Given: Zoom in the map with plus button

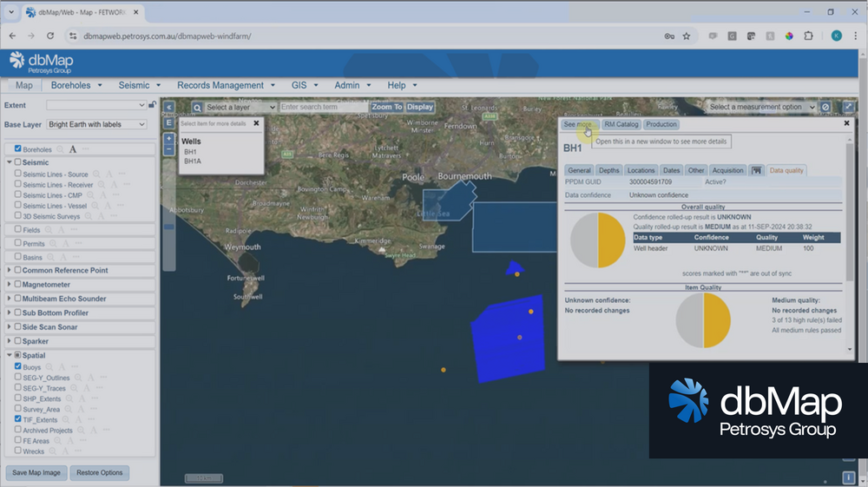Looking at the screenshot, I should [x=169, y=138].
